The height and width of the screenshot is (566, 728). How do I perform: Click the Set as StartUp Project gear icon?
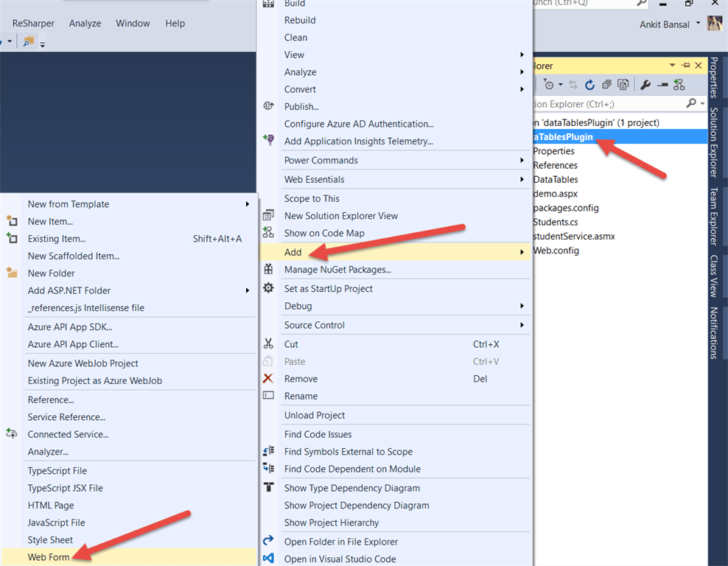(x=269, y=288)
